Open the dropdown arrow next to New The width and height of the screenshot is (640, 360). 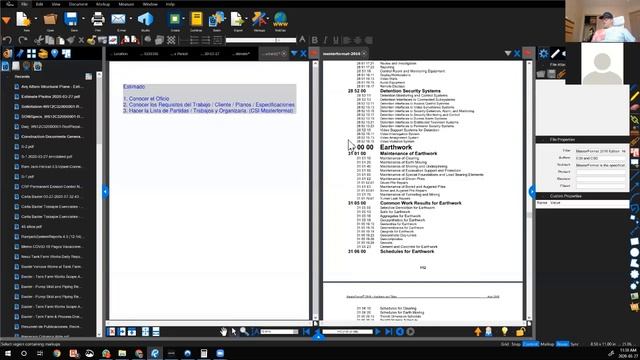[x=36, y=18]
